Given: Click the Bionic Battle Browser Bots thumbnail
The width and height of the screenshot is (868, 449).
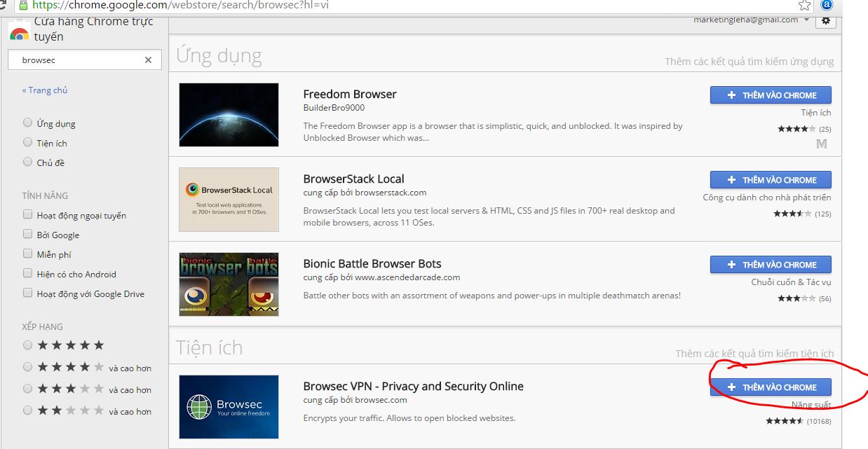Looking at the screenshot, I should [x=229, y=284].
